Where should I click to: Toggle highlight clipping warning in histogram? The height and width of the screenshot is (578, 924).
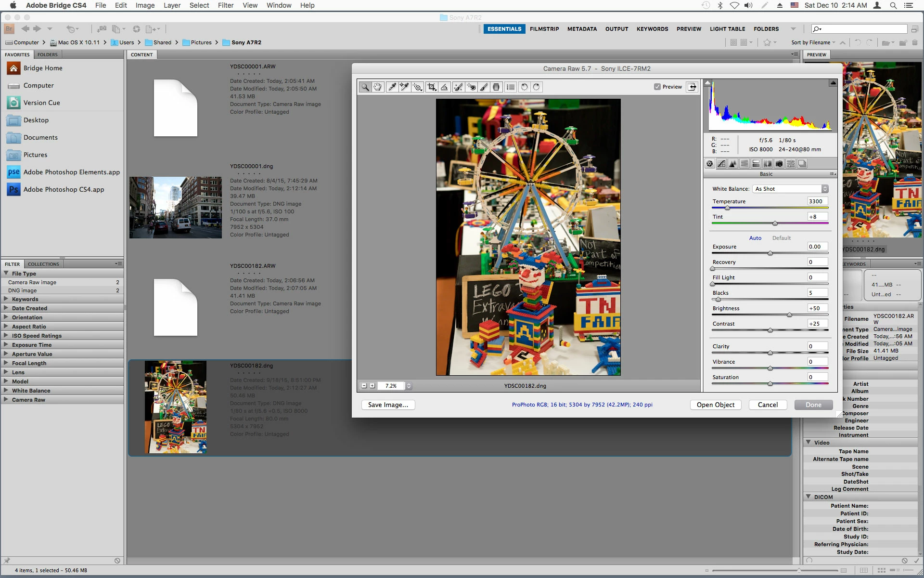point(833,83)
